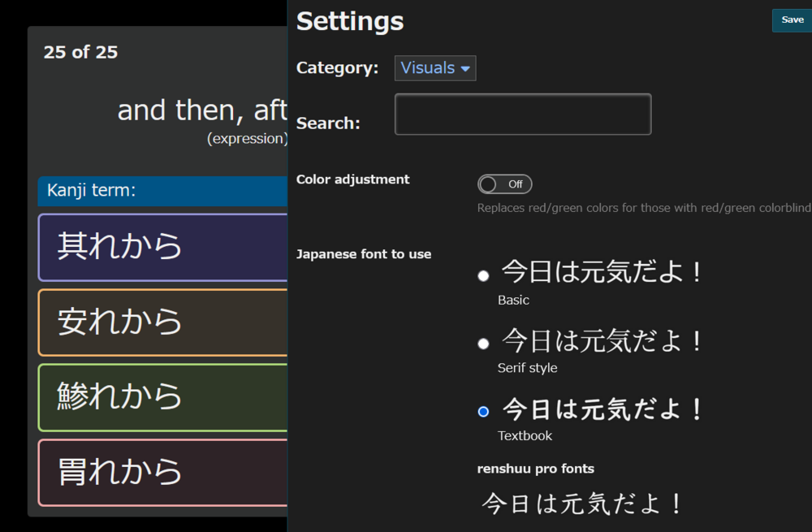
Task: Click the Color adjustment setting label
Action: [352, 179]
